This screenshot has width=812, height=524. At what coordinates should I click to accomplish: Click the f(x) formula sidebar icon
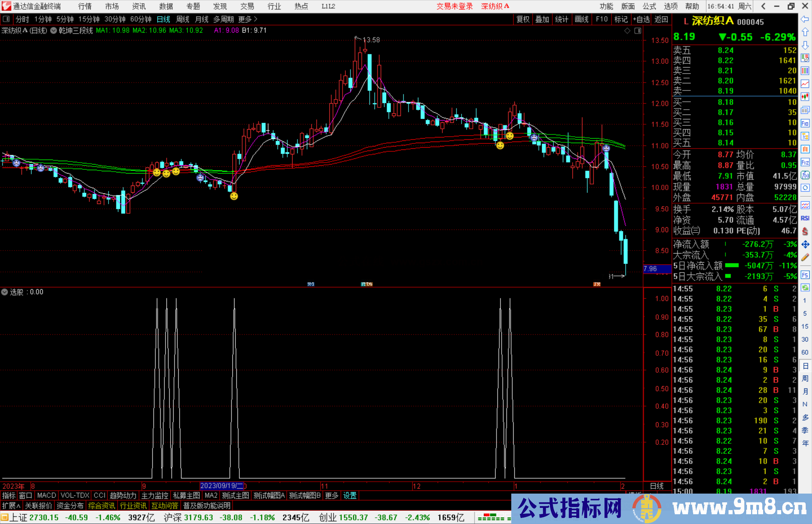pos(805,175)
